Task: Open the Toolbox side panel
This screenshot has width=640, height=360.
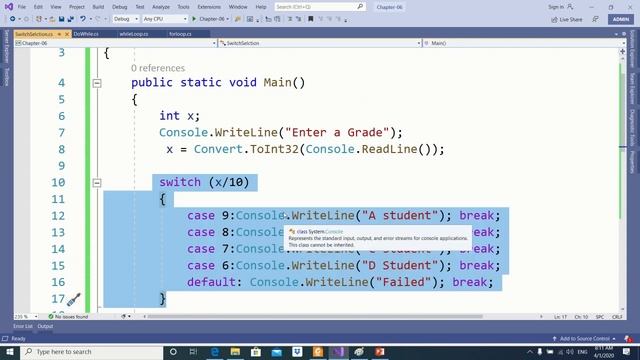Action: pos(6,77)
